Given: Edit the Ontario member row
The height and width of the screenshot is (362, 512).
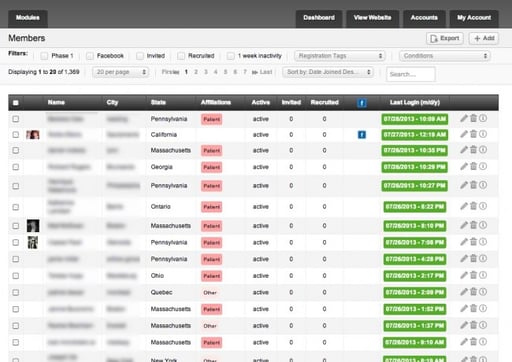Looking at the screenshot, I should [464, 206].
